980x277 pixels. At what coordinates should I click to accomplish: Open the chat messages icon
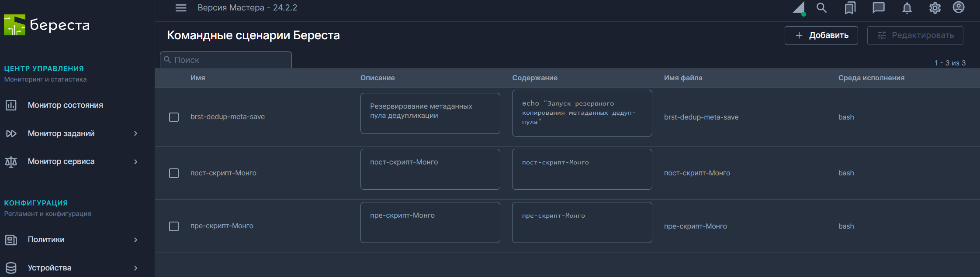click(x=878, y=8)
